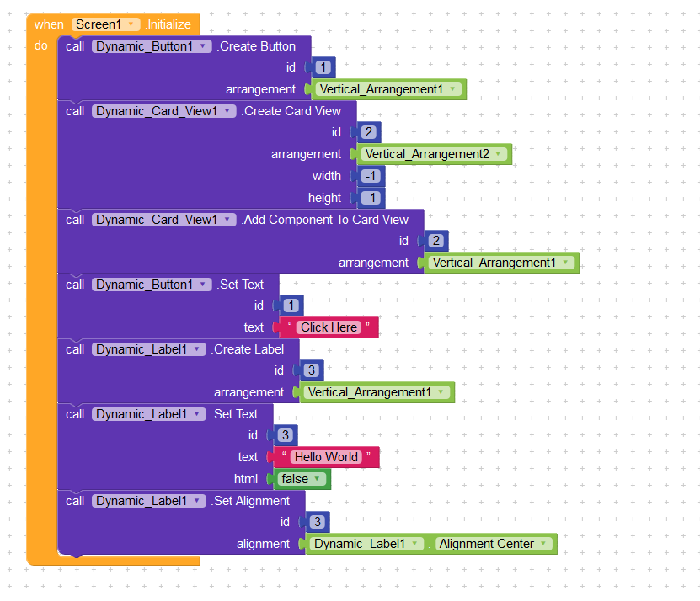Select the Set Alignment call block label
Screen dimensions: 700x601
pyautogui.click(x=251, y=501)
